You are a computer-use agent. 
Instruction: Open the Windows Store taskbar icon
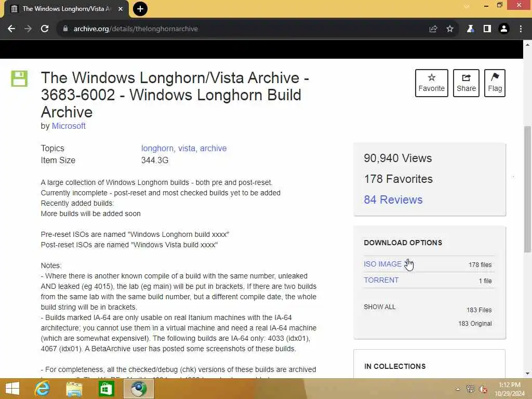106,389
